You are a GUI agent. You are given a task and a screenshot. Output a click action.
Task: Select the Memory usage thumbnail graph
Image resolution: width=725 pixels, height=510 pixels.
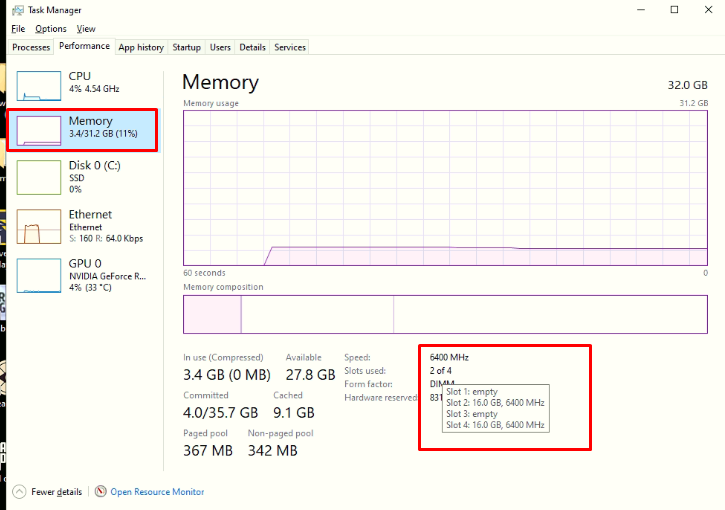pyautogui.click(x=39, y=130)
